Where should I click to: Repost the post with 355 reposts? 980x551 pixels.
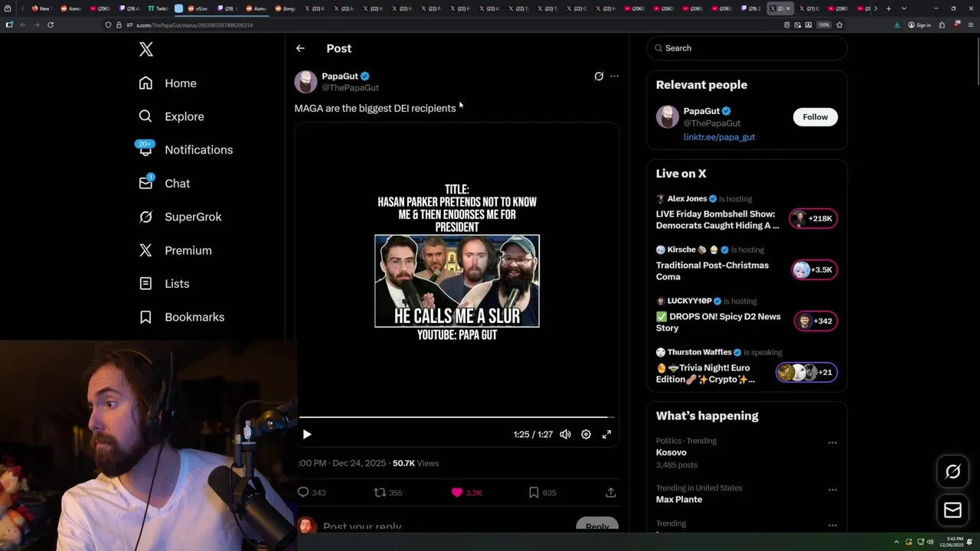point(387,493)
